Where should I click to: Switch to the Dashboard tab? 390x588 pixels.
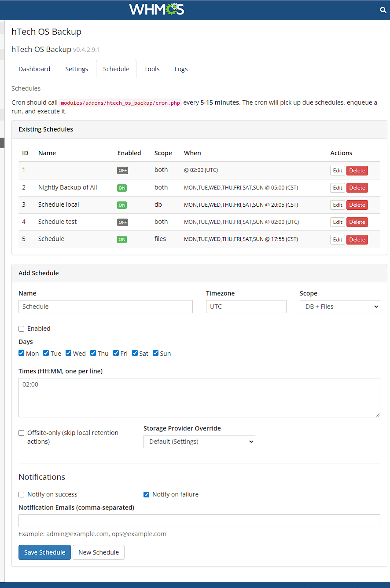34,69
